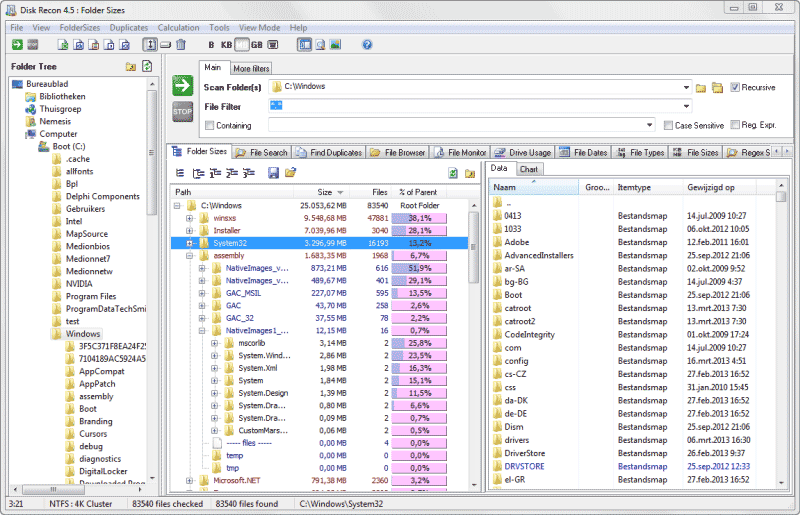Open the Drive Usage tab
Image resolution: width=800 pixels, height=515 pixels.
point(523,153)
